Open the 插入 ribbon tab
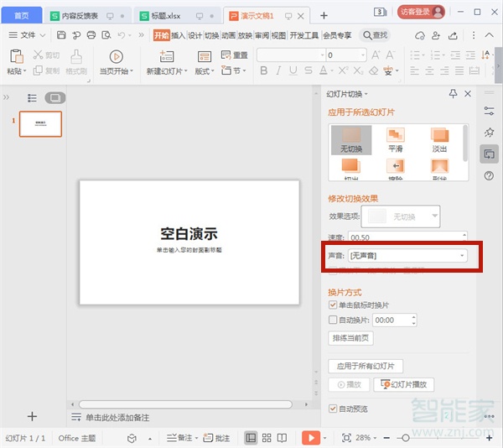503x448 pixels. [x=178, y=35]
